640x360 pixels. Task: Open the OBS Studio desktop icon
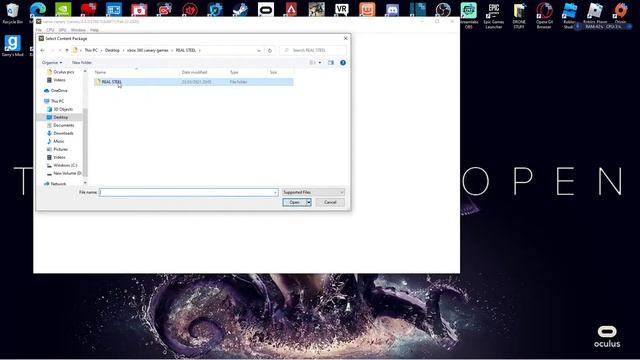[443, 9]
